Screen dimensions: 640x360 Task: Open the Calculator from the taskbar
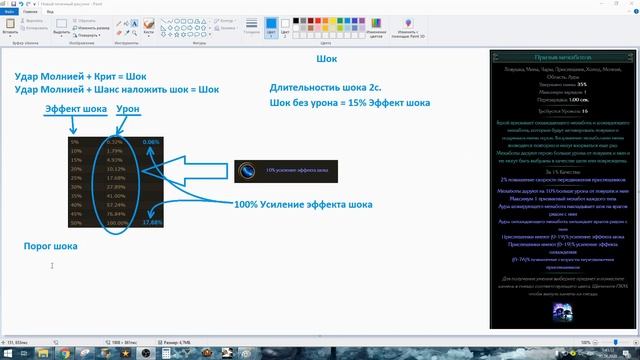pyautogui.click(x=166, y=353)
